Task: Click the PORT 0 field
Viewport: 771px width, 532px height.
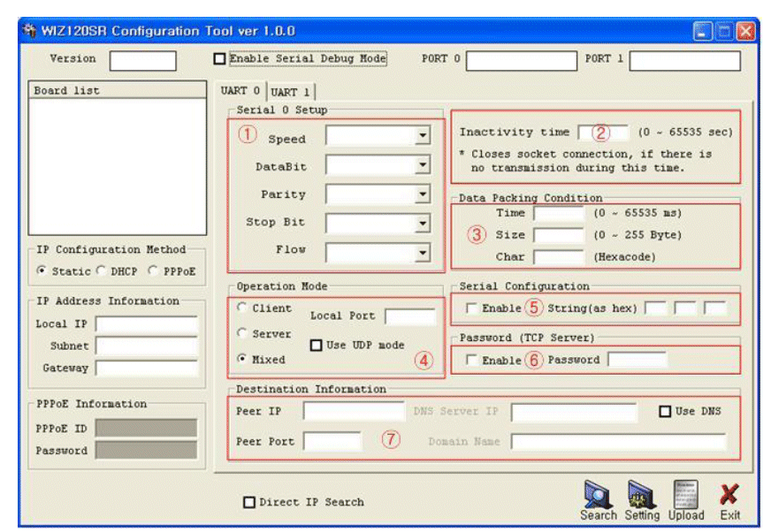Action: [x=521, y=61]
